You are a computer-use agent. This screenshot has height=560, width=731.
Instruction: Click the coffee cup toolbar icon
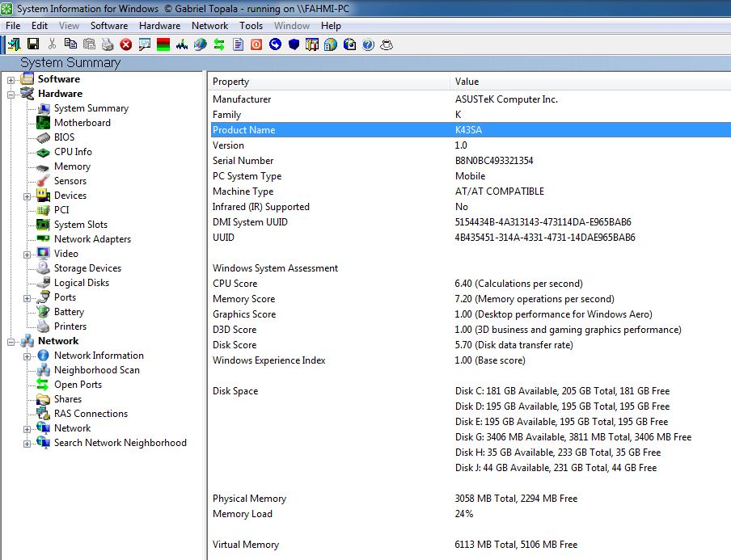pyautogui.click(x=387, y=44)
